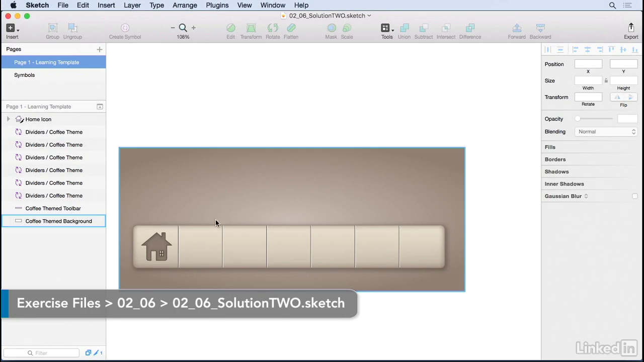This screenshot has height=362, width=644.
Task: Click the Inner Shadows section header
Action: (564, 184)
